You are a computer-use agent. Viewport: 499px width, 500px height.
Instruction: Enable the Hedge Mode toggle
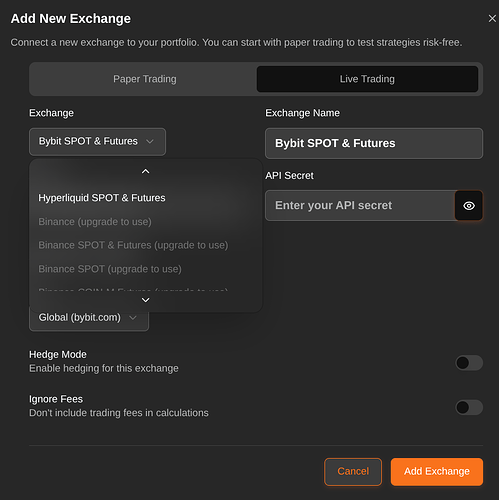tap(469, 363)
